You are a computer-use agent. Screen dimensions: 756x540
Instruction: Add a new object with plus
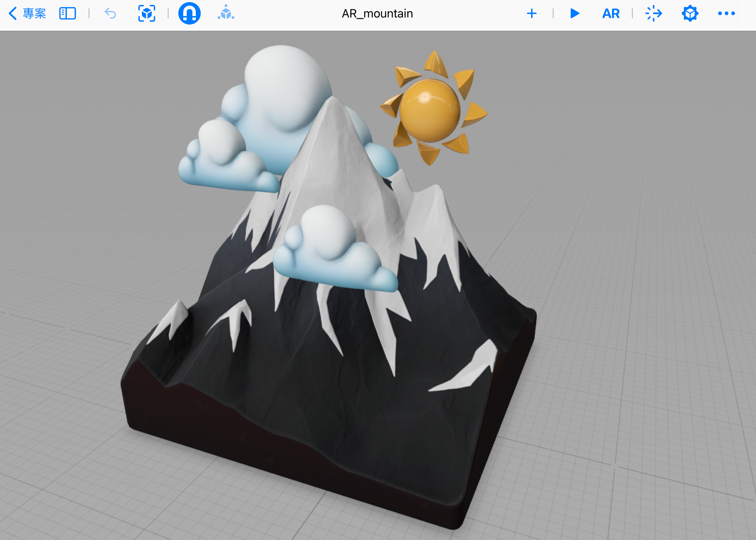(531, 14)
